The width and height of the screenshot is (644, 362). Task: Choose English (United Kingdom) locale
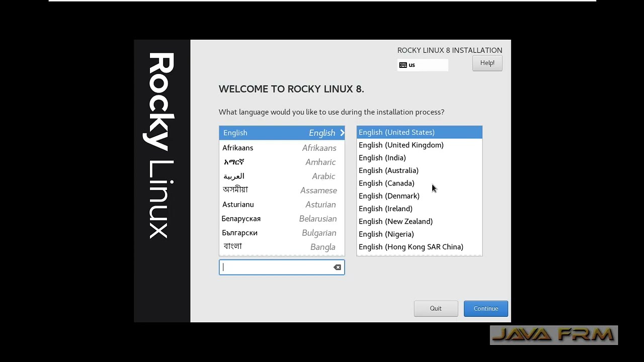(419, 145)
